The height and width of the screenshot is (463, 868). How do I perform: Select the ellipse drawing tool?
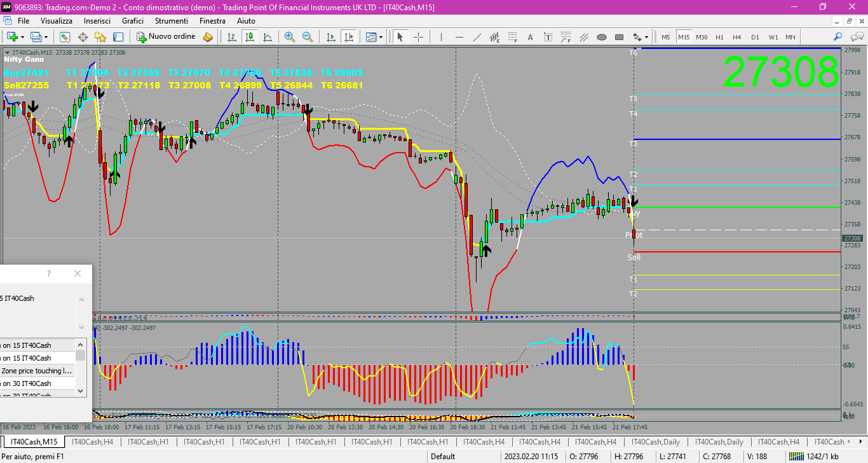point(602,37)
